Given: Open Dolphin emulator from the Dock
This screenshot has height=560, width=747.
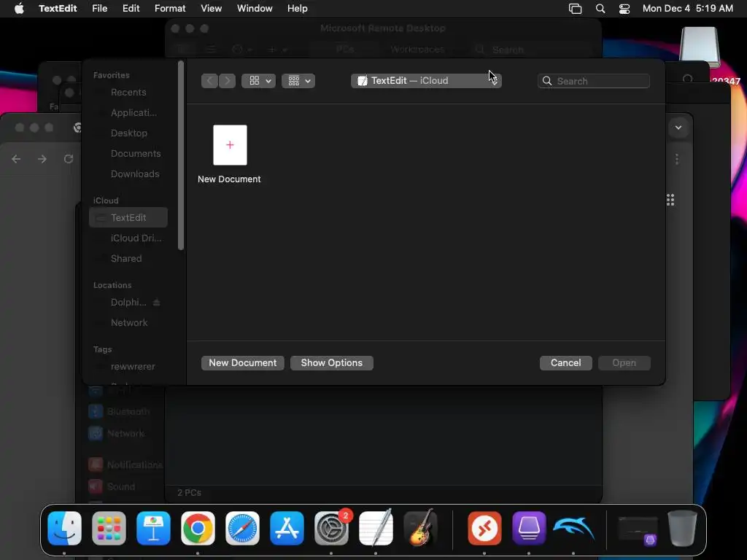Looking at the screenshot, I should [x=573, y=528].
